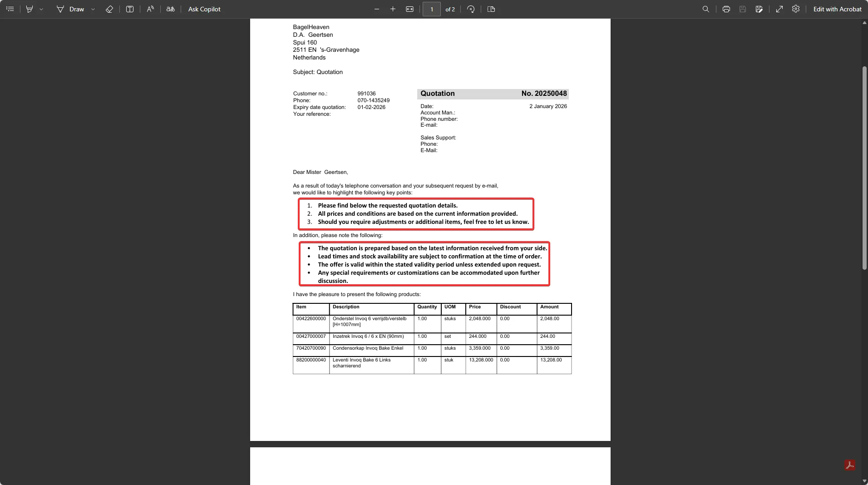Viewport: 868px width, 485px height.
Task: Click the Translate icon
Action: tap(171, 9)
